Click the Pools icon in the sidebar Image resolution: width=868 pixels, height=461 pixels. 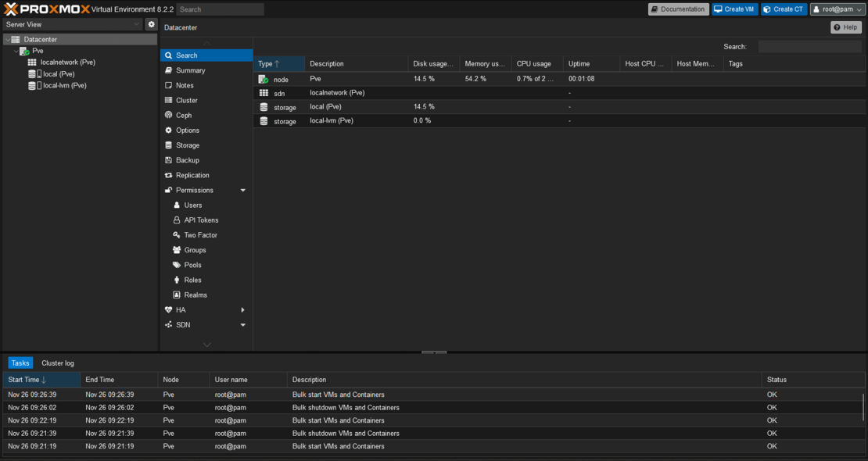point(178,264)
